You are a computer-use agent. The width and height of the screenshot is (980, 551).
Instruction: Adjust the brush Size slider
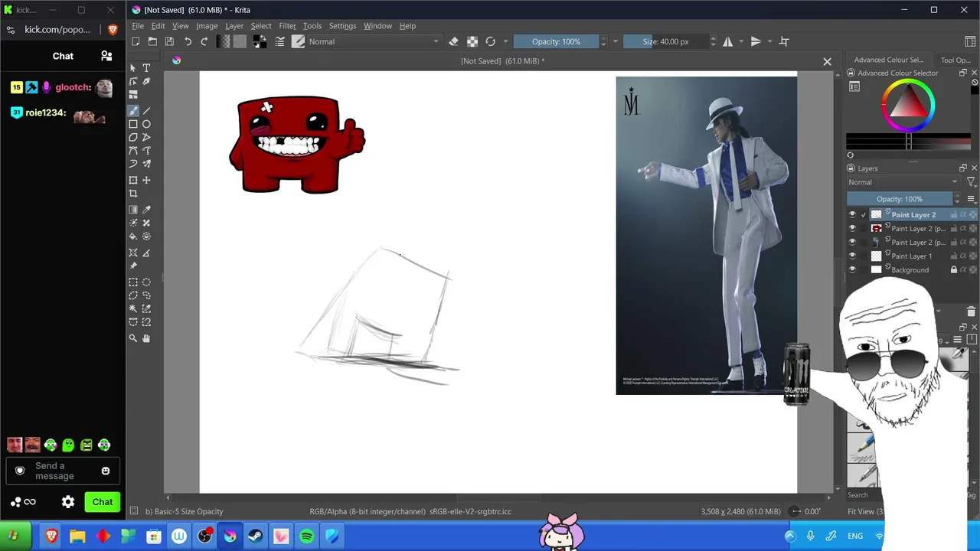coord(666,41)
